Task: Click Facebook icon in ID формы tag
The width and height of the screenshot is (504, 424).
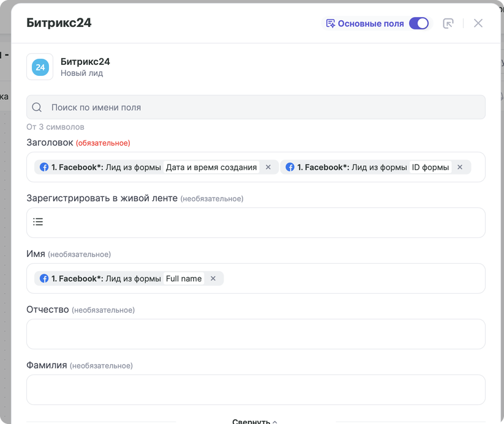Action: point(290,167)
